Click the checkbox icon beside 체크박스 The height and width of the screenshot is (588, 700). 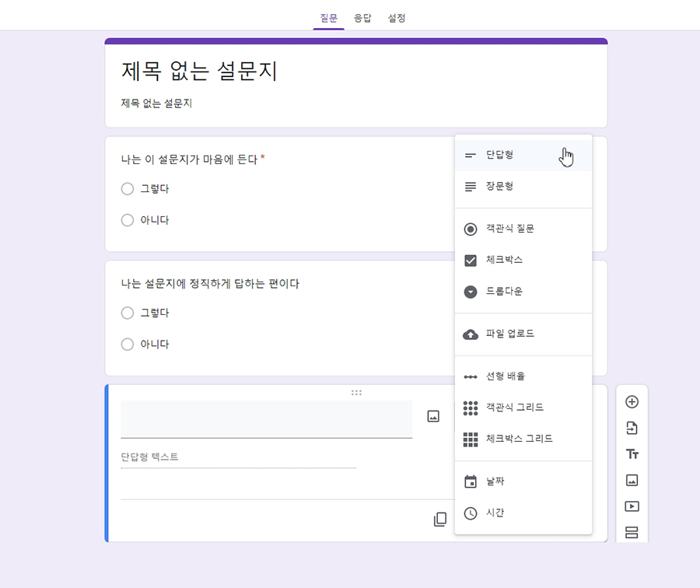pyautogui.click(x=470, y=261)
